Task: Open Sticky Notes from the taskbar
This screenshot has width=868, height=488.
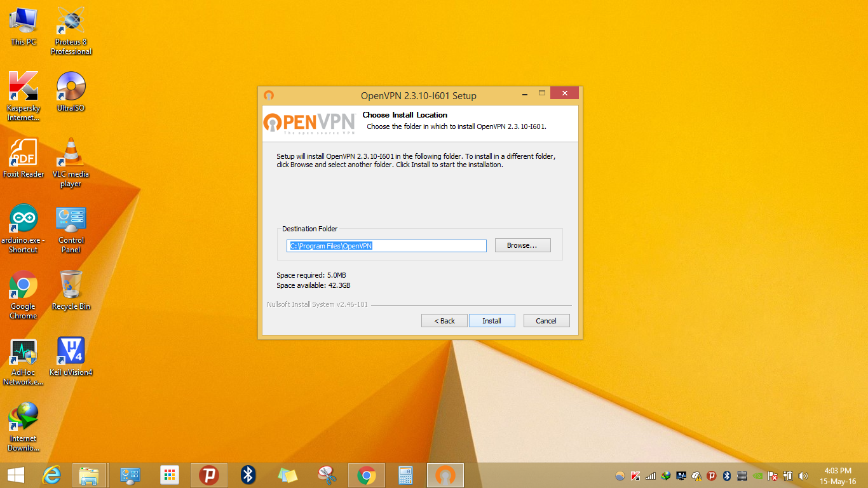Action: click(287, 475)
